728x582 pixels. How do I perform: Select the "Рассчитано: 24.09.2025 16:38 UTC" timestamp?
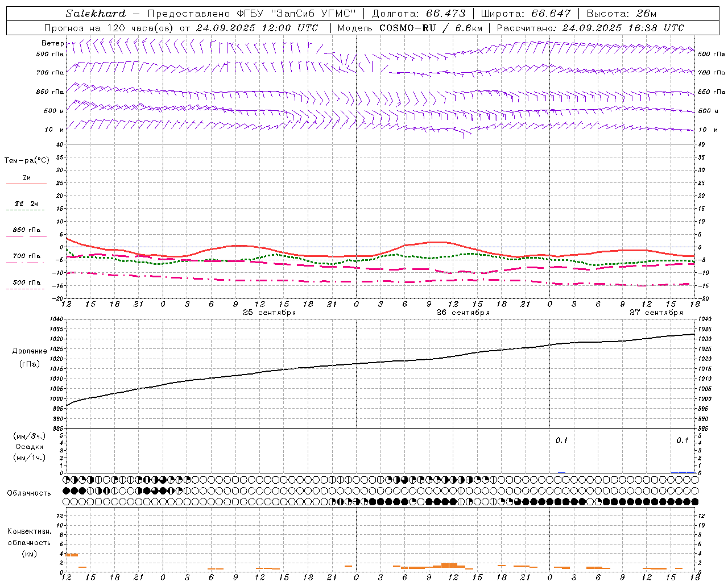coord(590,28)
